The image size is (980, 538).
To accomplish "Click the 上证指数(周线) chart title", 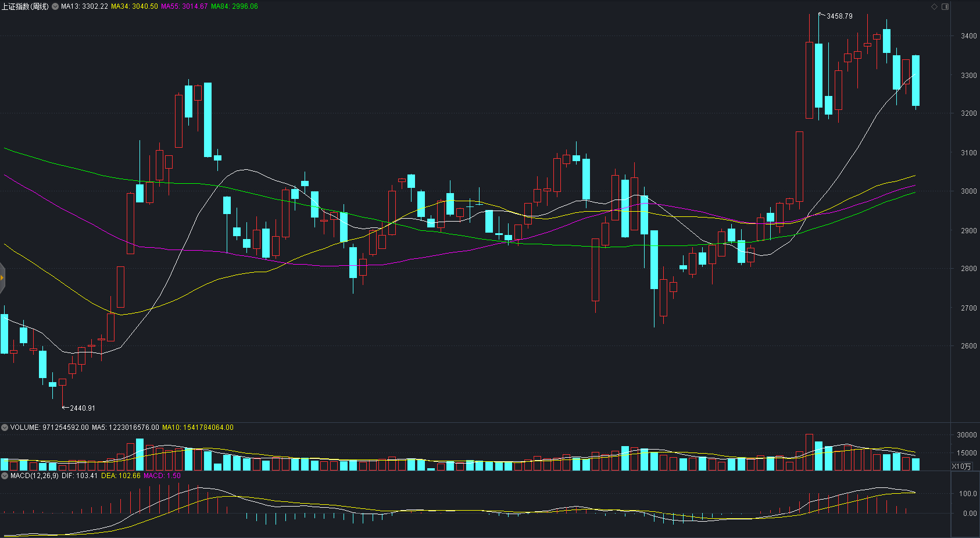I will click(25, 6).
